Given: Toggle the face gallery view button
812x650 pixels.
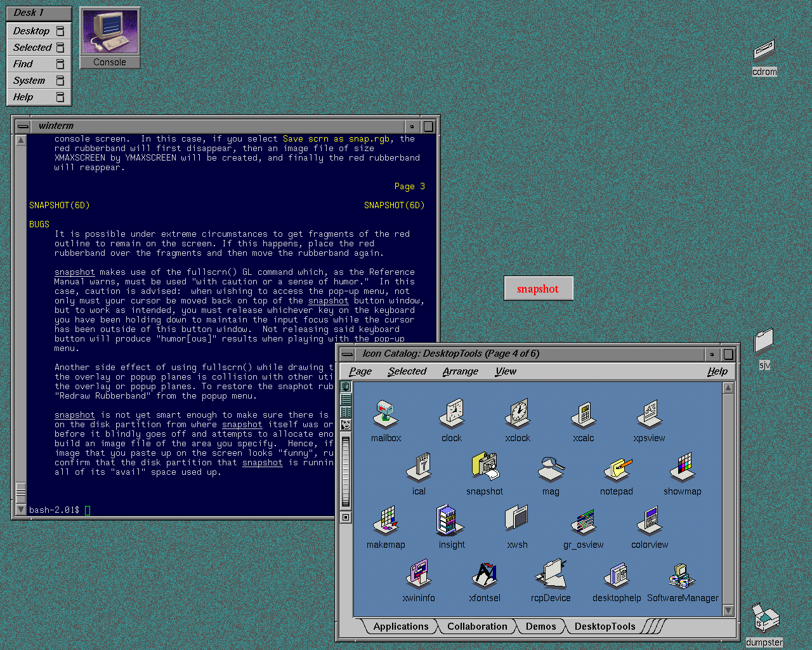Looking at the screenshot, I should tap(346, 424).
